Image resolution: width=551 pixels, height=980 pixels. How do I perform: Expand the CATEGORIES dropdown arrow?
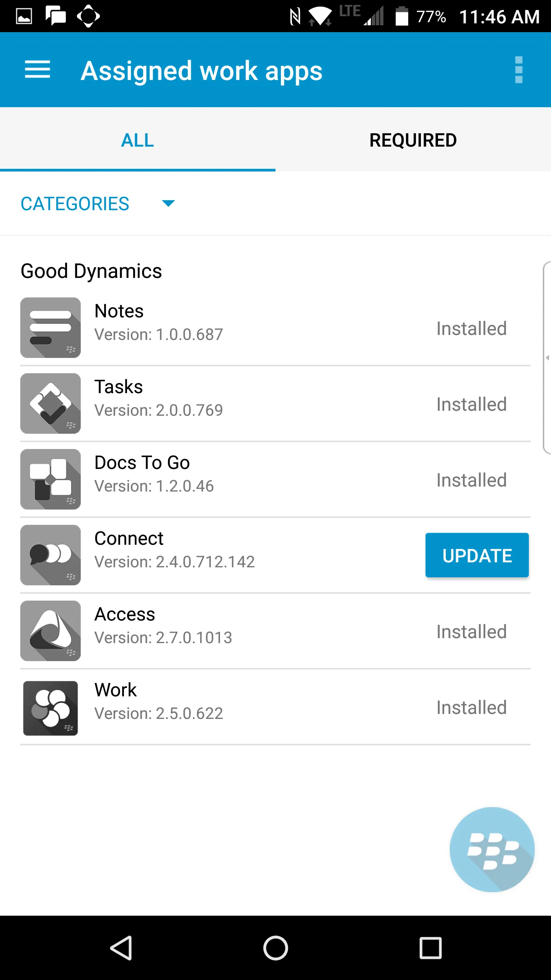point(168,203)
